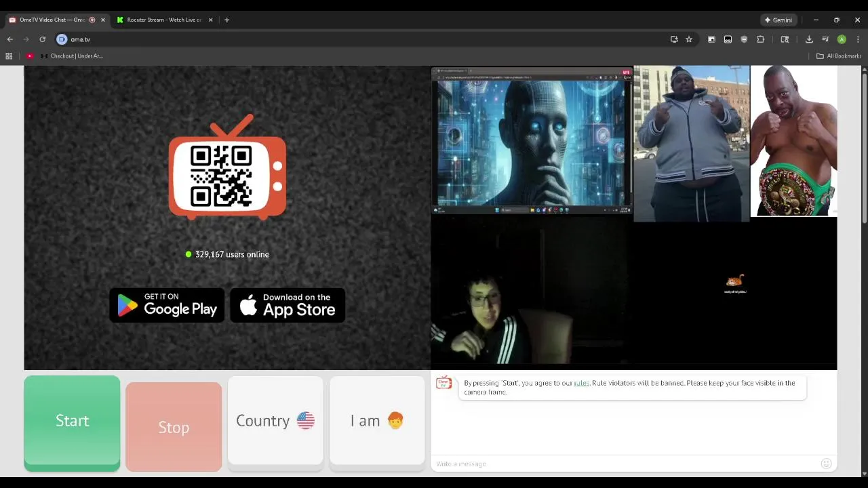
Task: Close the Rocuter Stream tab
Action: [x=210, y=20]
